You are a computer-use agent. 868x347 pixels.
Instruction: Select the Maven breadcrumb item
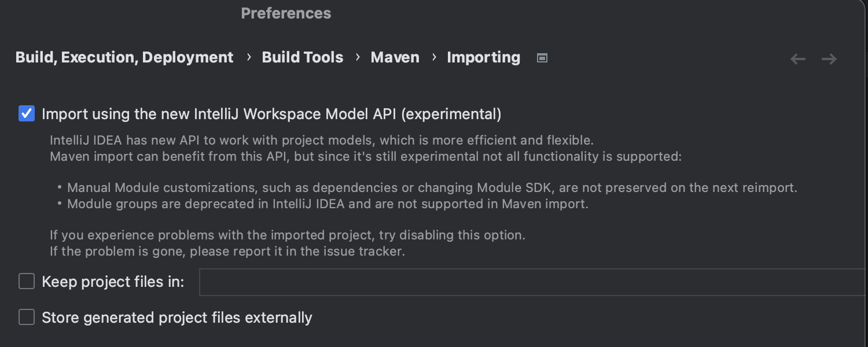(395, 57)
